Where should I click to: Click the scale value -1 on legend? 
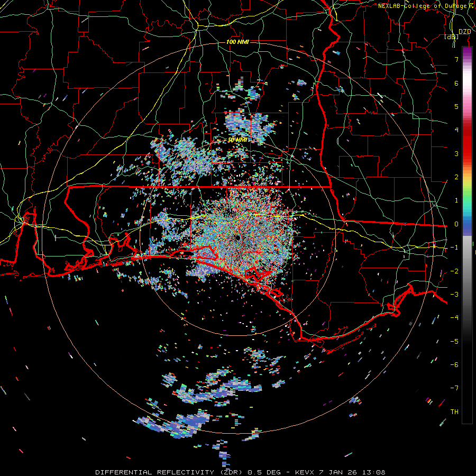454,248
